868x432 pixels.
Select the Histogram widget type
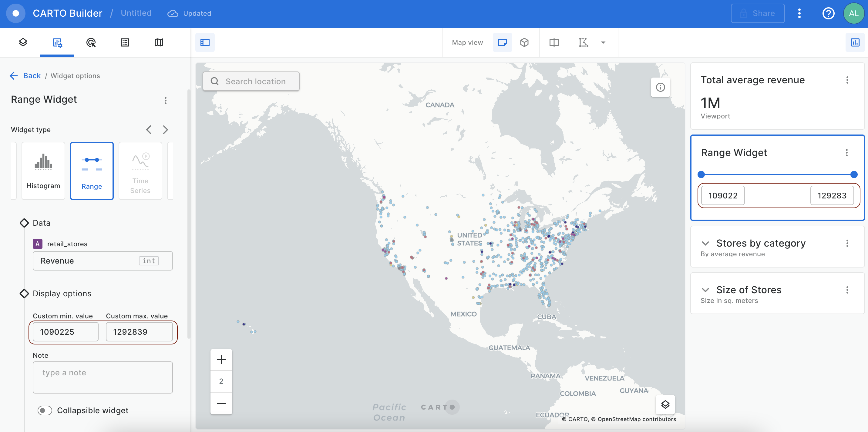(x=43, y=171)
